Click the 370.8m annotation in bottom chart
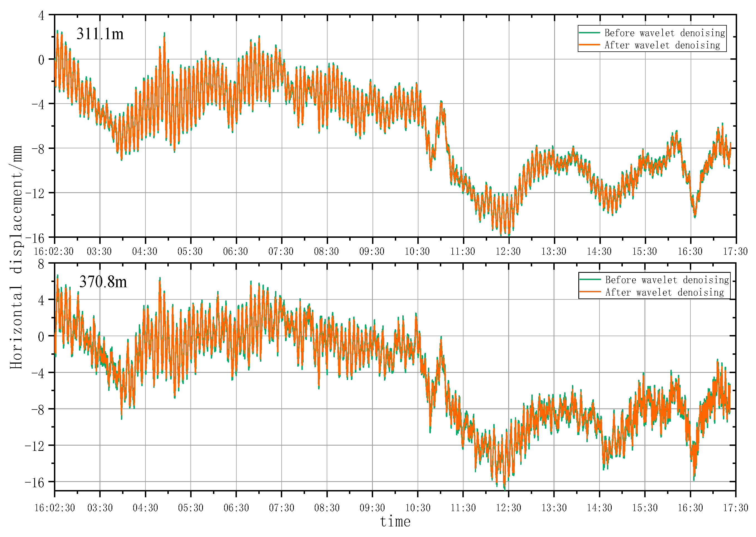Screen dimensions: 756x537 tap(103, 282)
